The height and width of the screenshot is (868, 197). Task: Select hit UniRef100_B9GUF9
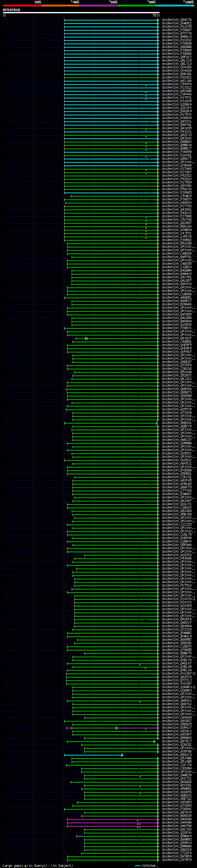tap(176, 111)
